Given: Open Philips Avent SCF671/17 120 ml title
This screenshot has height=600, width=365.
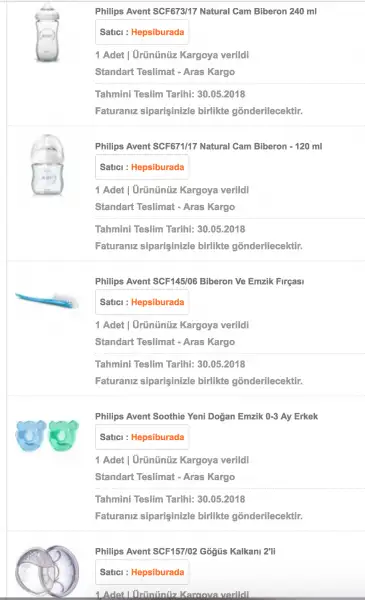Looking at the screenshot, I should 209,147.
